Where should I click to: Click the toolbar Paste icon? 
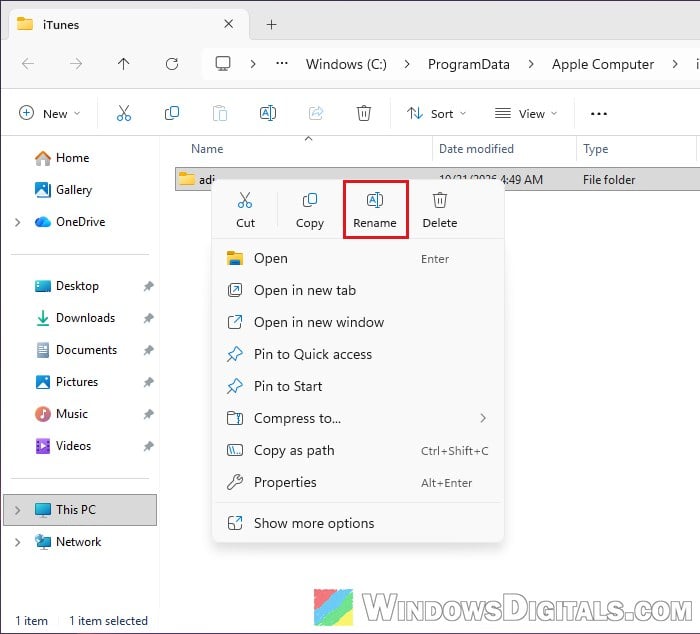click(220, 113)
